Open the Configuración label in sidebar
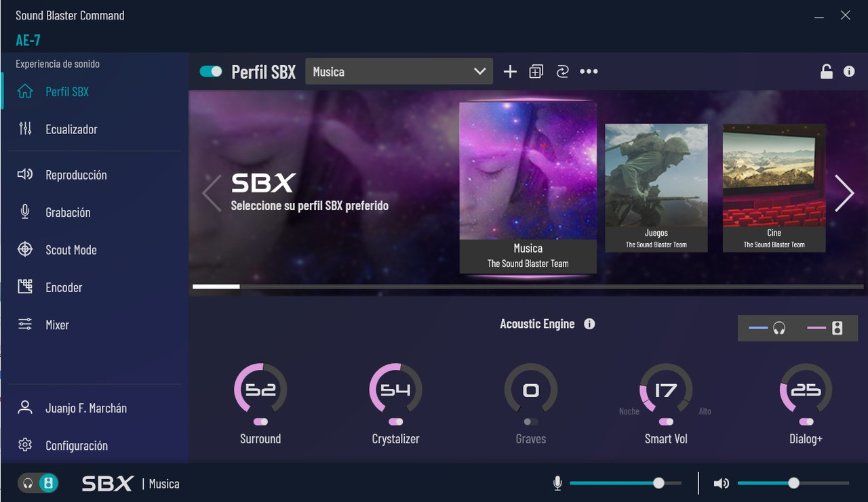Image resolution: width=868 pixels, height=502 pixels. click(77, 446)
